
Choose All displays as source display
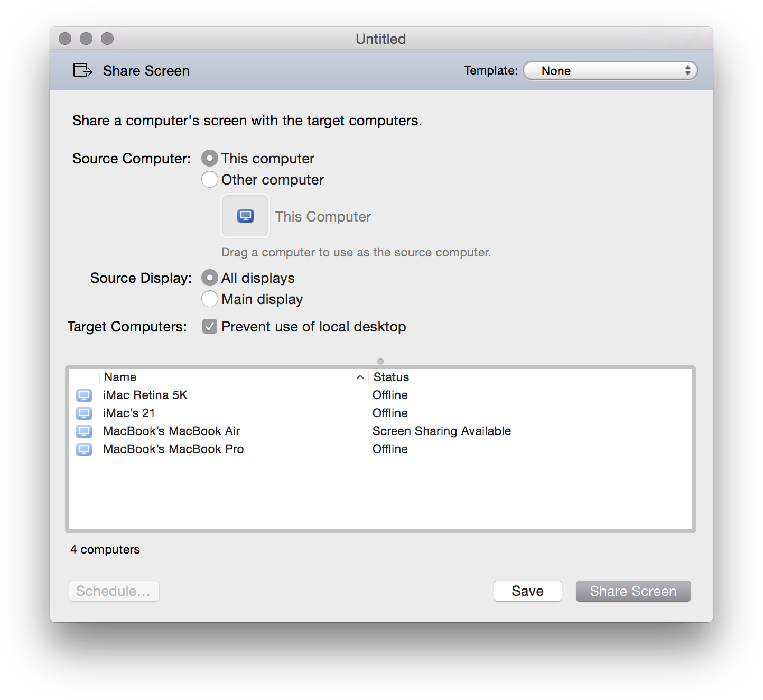(x=210, y=278)
